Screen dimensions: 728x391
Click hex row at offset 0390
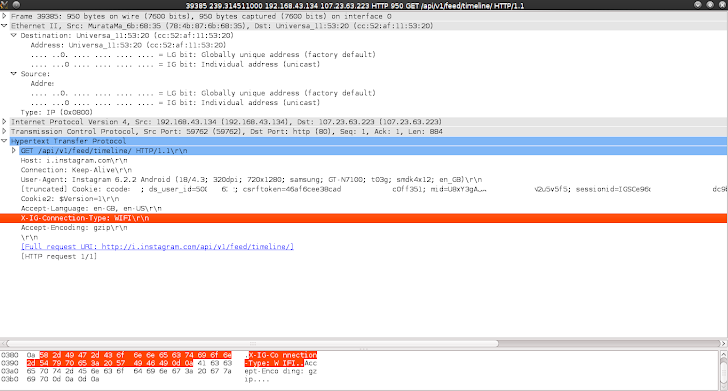(159, 363)
